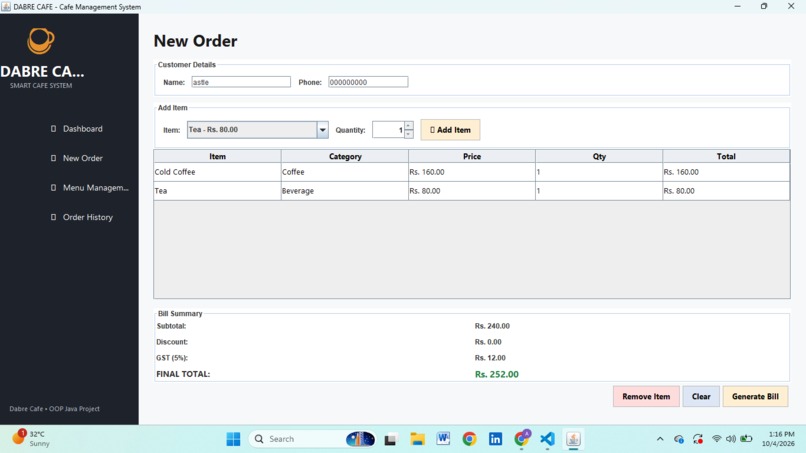Click the Generate Bill button
Image resolution: width=806 pixels, height=453 pixels.
[755, 396]
